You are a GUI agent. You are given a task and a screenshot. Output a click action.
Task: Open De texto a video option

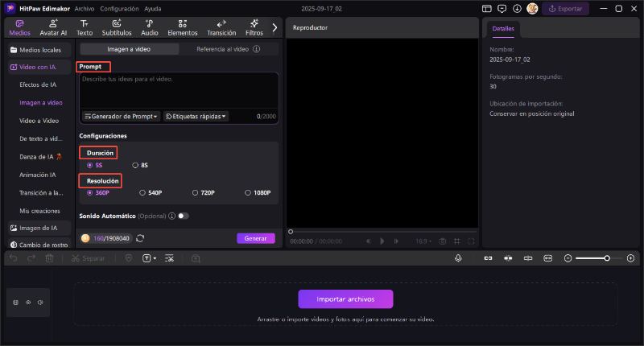(x=41, y=138)
